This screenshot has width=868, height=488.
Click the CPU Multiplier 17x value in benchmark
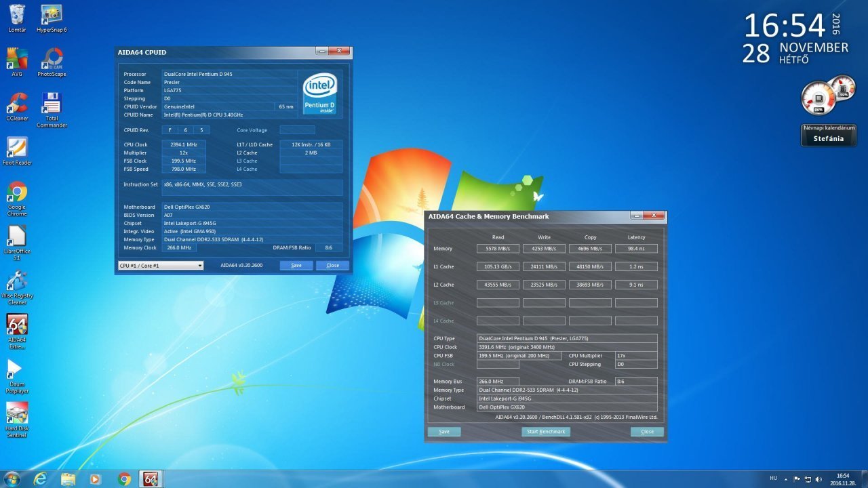tap(636, 355)
